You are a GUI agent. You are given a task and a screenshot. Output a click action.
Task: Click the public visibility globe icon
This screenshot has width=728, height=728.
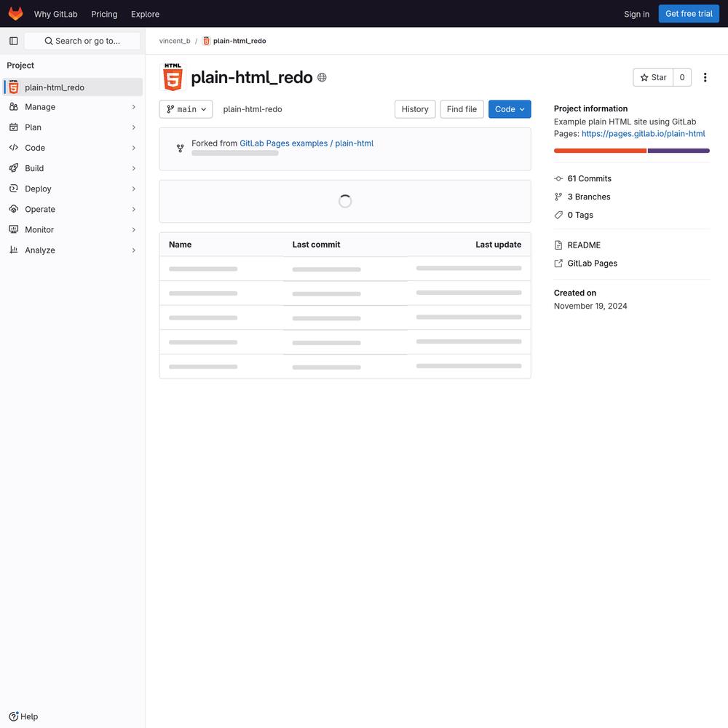pyautogui.click(x=322, y=78)
